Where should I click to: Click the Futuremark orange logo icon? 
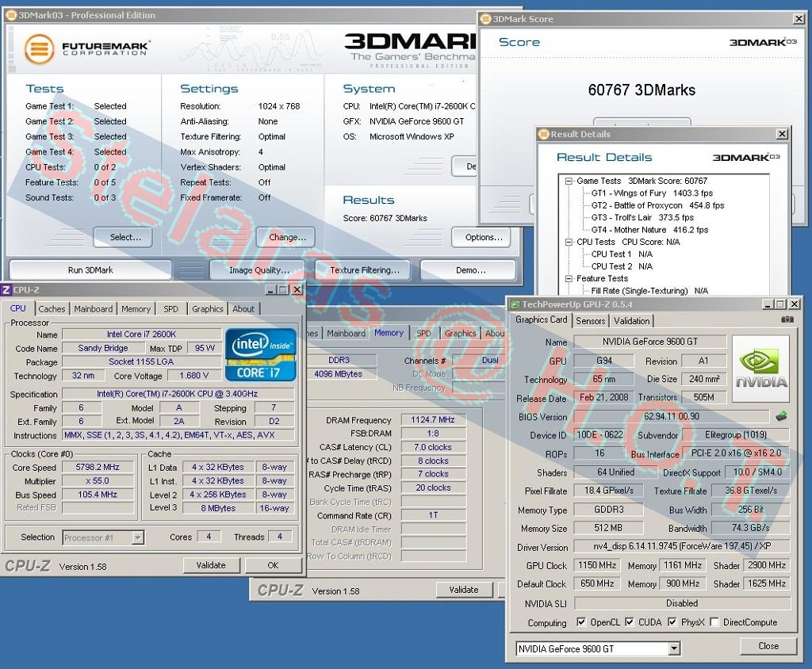point(40,49)
